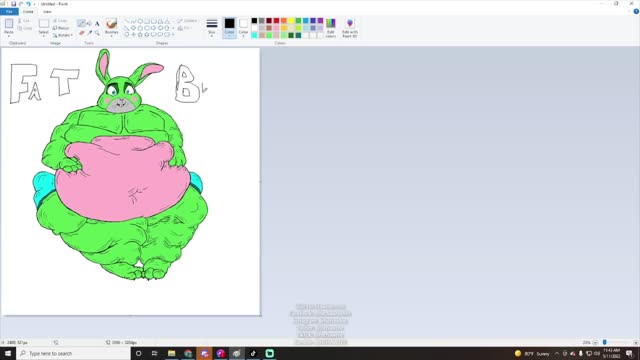
Task: Set Color 2 as active color
Action: (243, 27)
